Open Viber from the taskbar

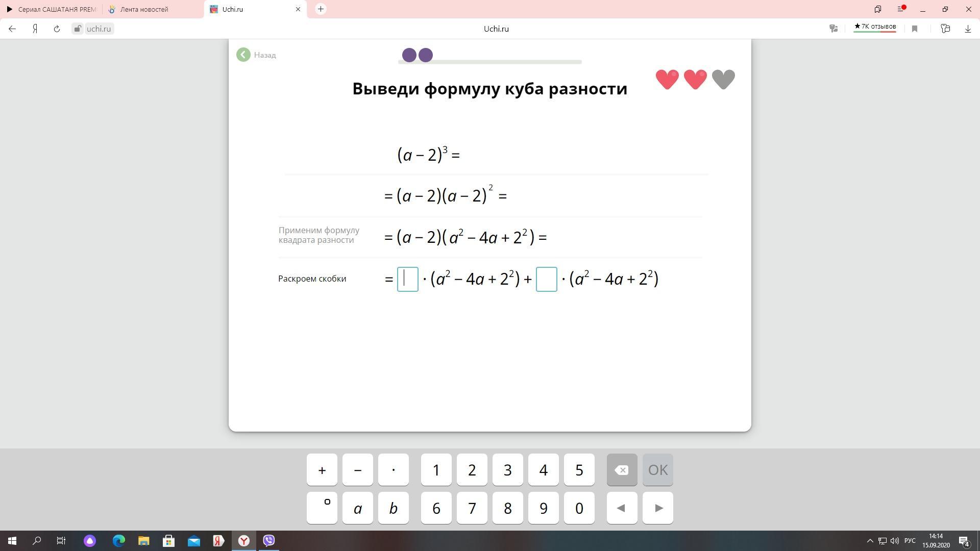(x=269, y=541)
